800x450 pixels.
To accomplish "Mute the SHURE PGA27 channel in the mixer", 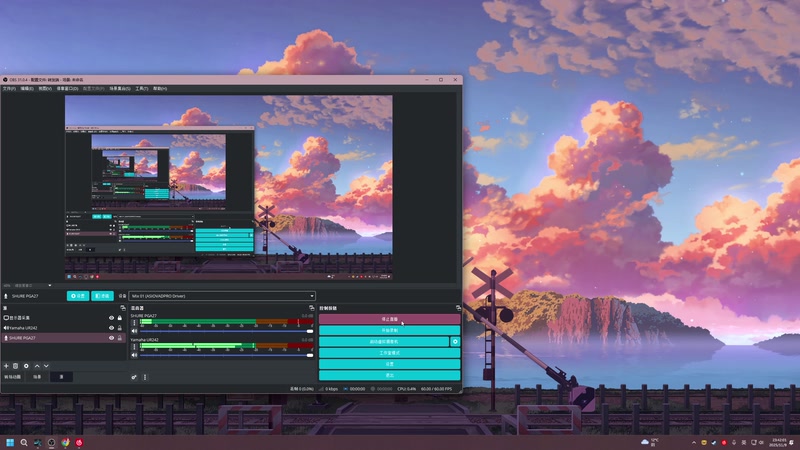I will 135,331.
